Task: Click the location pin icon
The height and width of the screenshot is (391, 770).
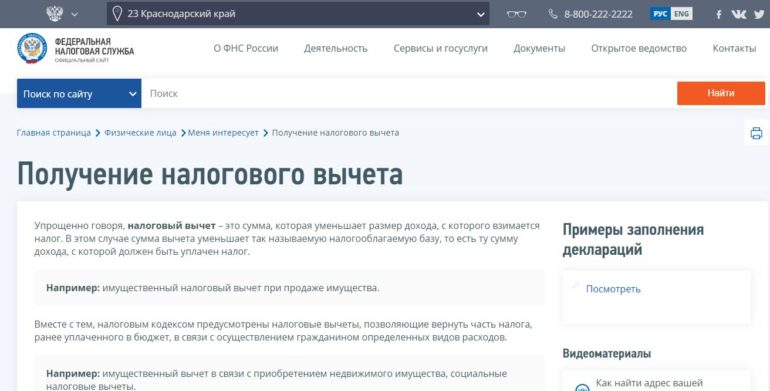Action: 117,14
